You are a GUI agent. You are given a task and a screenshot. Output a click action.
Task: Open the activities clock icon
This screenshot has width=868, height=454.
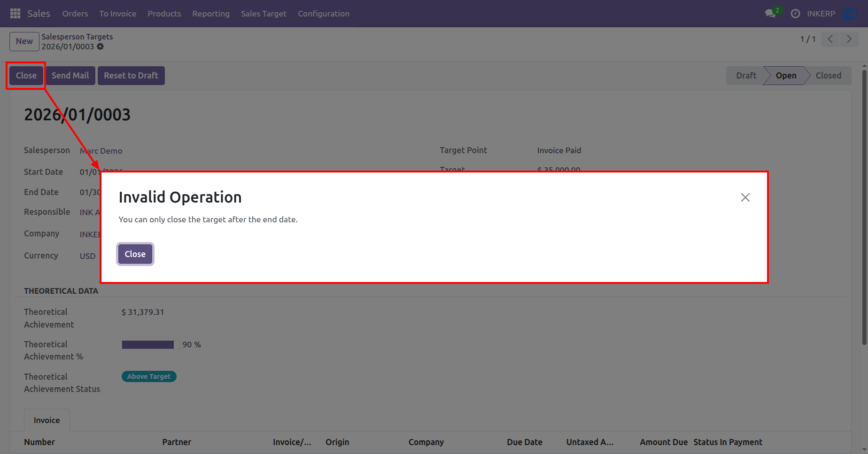tap(795, 14)
